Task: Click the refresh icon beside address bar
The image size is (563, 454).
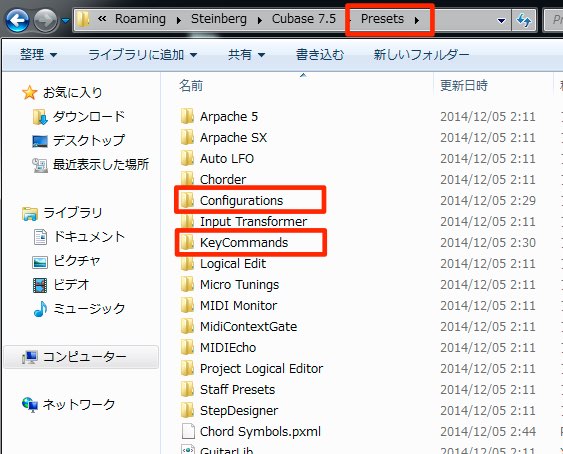Action: (x=524, y=20)
